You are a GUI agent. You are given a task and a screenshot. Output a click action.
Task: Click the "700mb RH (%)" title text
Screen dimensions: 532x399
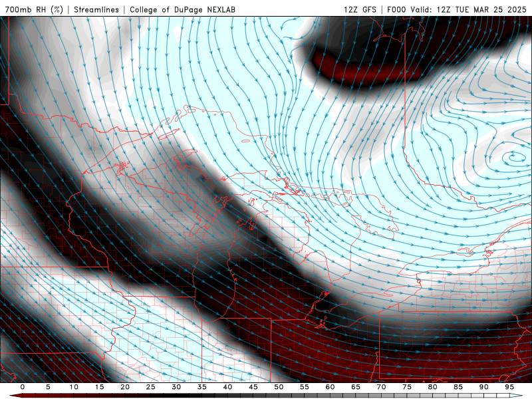(x=34, y=9)
